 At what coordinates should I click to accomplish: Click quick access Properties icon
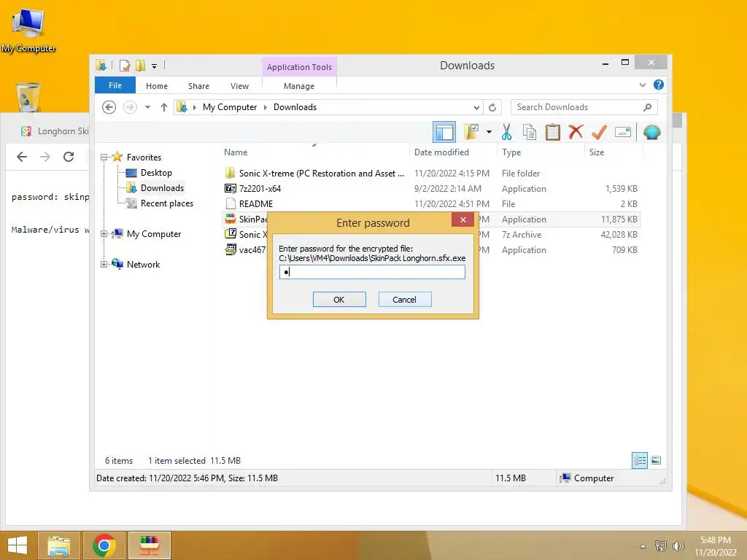[125, 65]
